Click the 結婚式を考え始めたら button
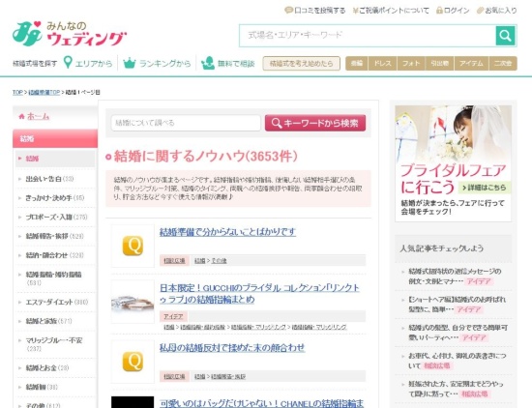Viewport: 532px width, 408px height. [x=301, y=64]
